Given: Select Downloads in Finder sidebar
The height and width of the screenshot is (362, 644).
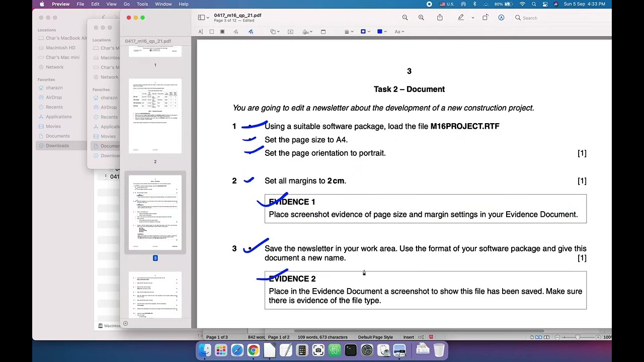Looking at the screenshot, I should coord(57,146).
